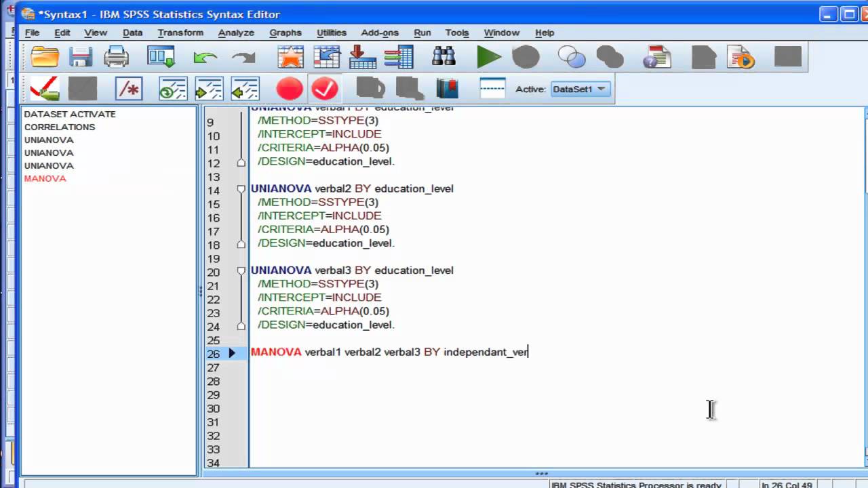Click the gray overlapping blobs icon

pyautogui.click(x=610, y=58)
